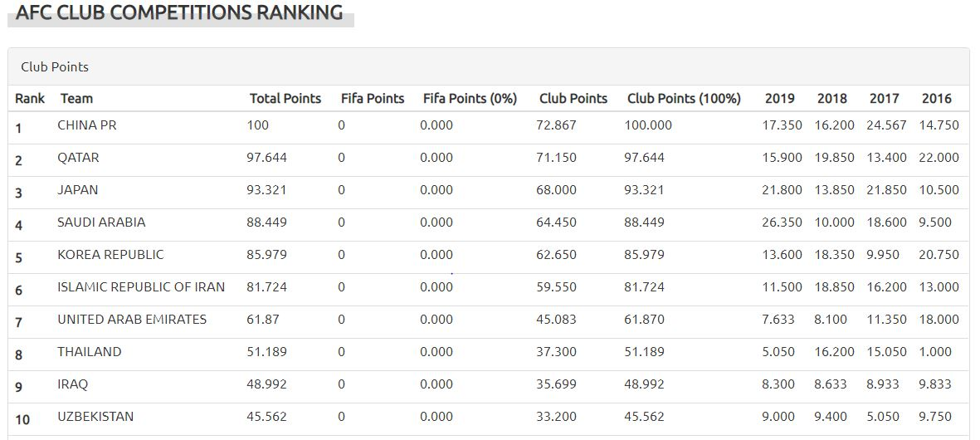Open the Club Points panel tab
Screen dimensions: 980x440
pos(55,67)
